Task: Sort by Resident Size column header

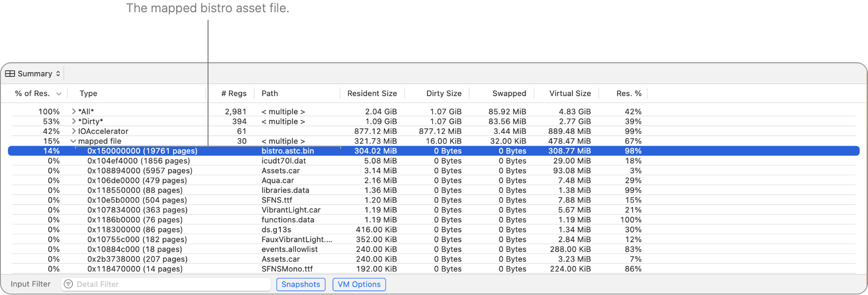Action: tap(372, 93)
